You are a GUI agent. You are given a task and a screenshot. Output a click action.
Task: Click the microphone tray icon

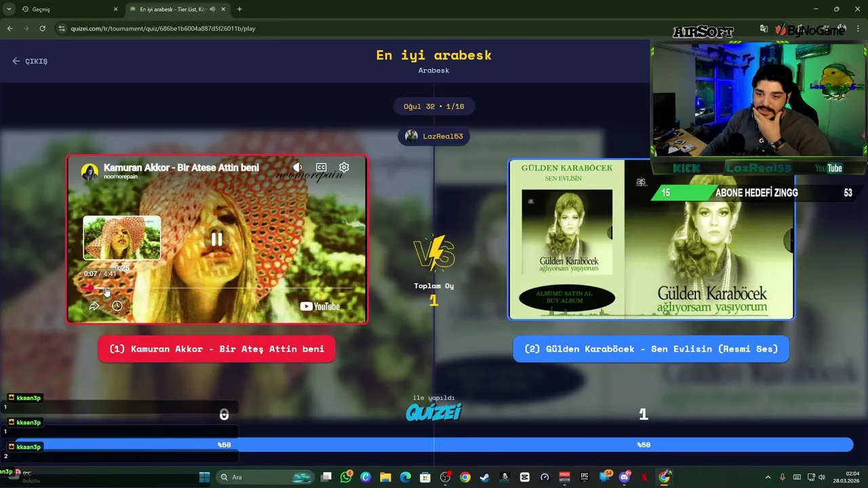click(783, 477)
